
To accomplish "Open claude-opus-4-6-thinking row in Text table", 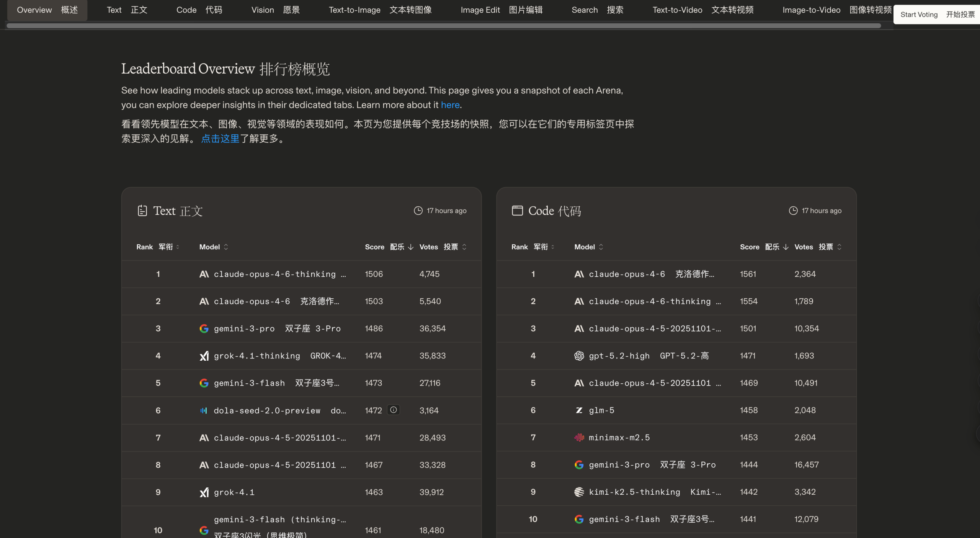I will point(274,274).
